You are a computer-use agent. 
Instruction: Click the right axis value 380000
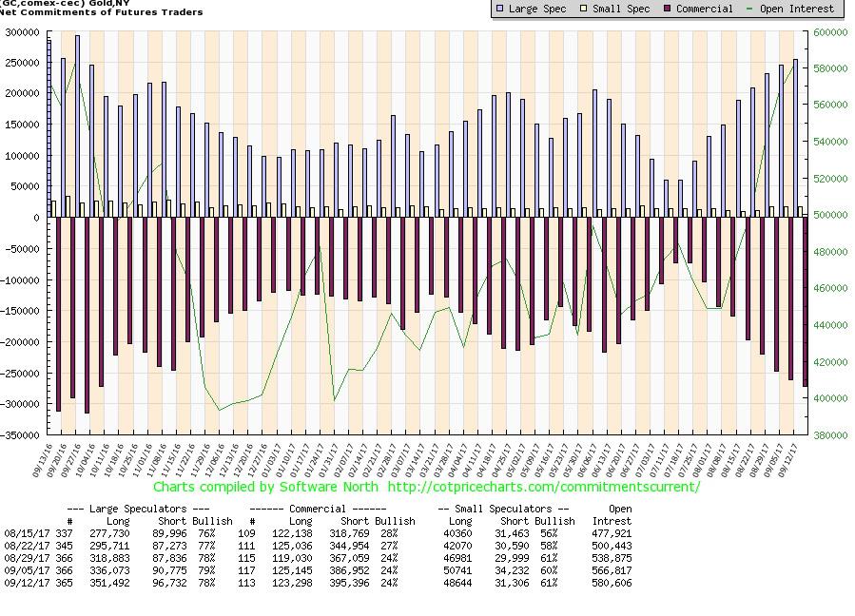pyautogui.click(x=830, y=435)
